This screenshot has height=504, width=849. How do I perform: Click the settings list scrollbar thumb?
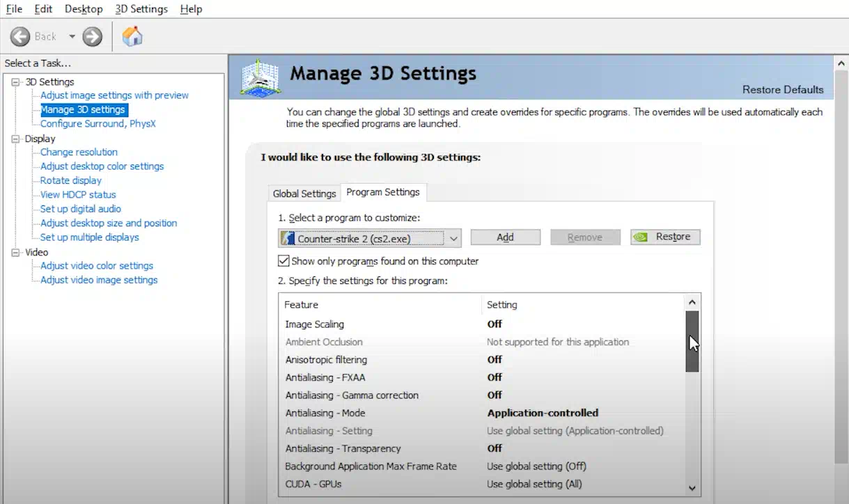[692, 341]
